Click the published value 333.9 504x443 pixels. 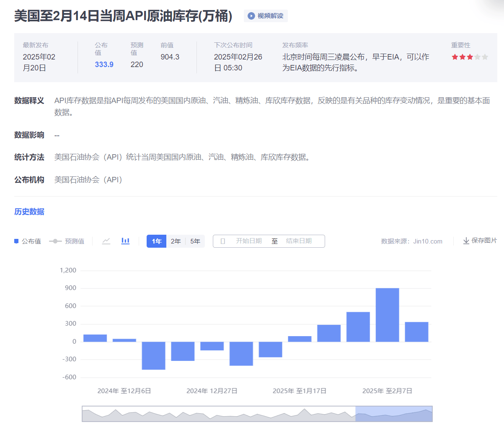pyautogui.click(x=104, y=65)
